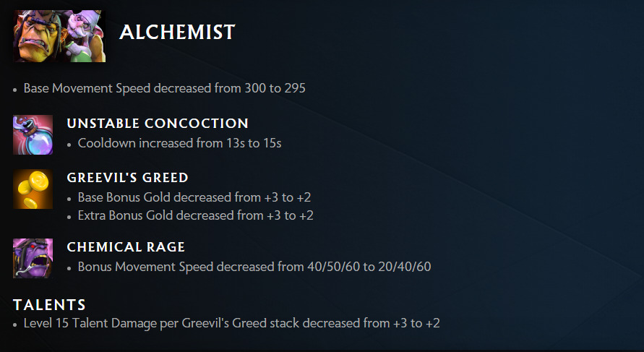Open the UNSTABLE CONCOCTION ability title
Viewport: 644px width, 352px height.
(x=158, y=124)
